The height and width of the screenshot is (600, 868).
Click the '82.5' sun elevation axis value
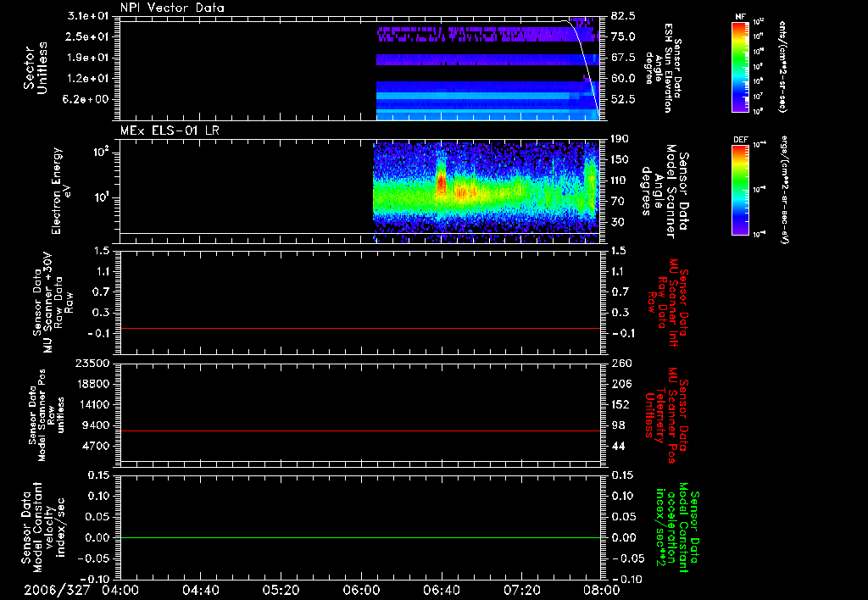pos(623,16)
